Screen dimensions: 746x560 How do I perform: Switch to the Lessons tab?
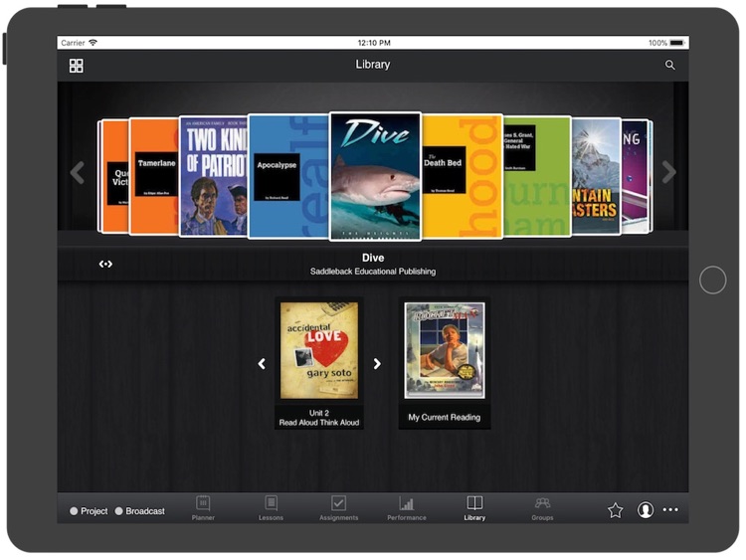[272, 508]
